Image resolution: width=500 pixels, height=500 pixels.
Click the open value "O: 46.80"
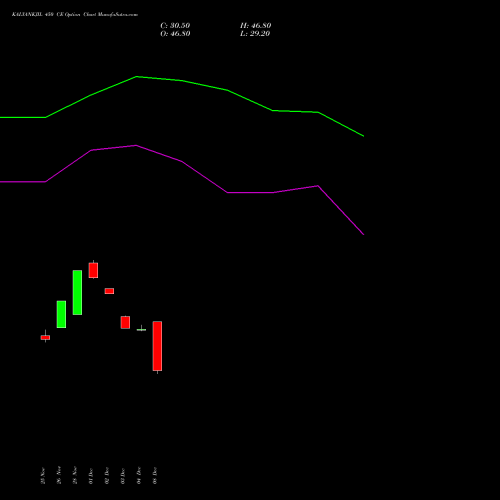click(x=175, y=34)
